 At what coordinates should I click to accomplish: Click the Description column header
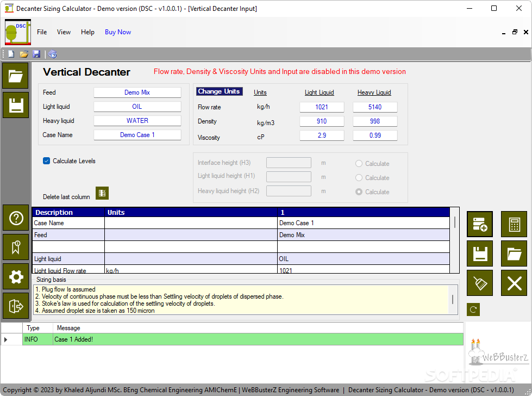(68, 212)
